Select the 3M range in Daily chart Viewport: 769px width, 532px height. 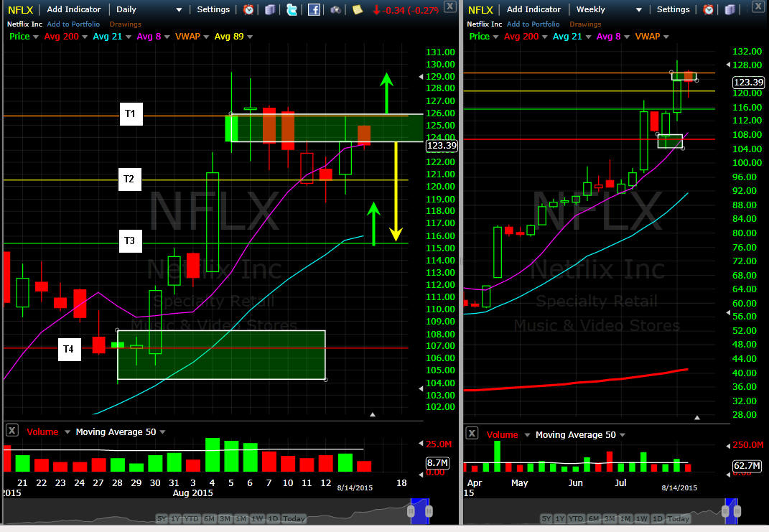225,519
